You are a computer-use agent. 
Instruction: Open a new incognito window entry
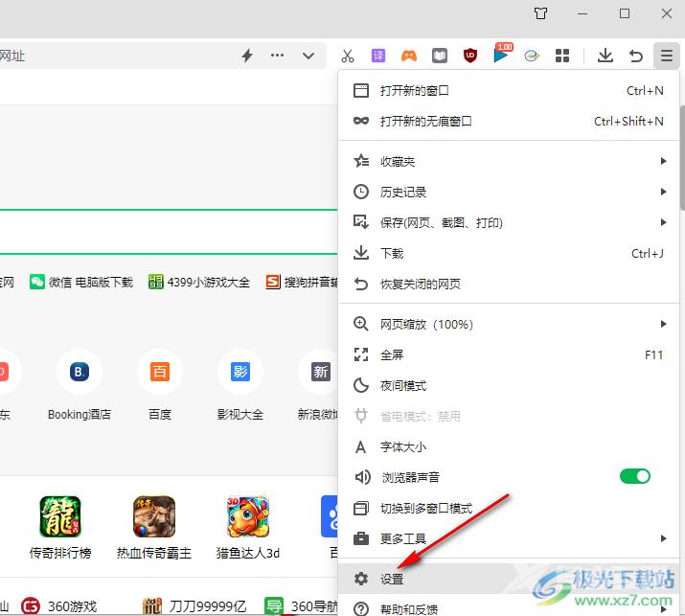coord(509,121)
